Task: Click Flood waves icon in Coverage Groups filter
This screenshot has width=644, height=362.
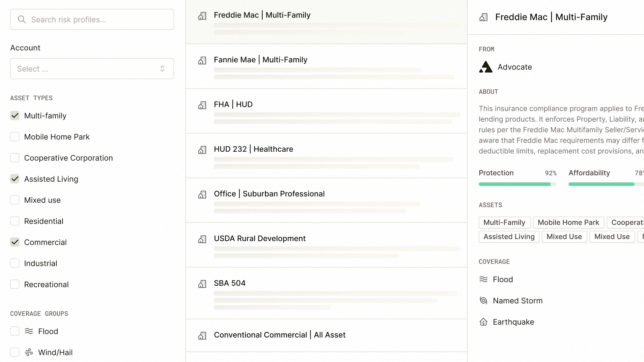Action: (29, 331)
